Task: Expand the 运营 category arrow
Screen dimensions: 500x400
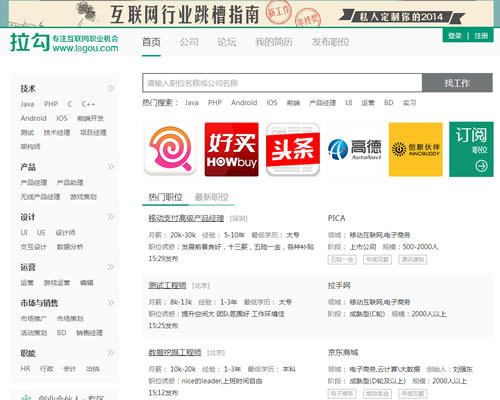Action: [x=111, y=267]
